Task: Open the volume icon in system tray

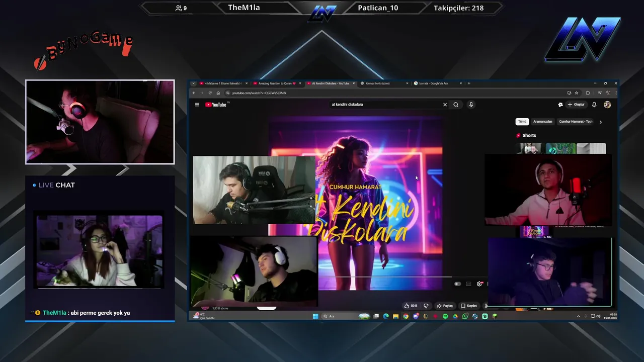Action: (598, 316)
